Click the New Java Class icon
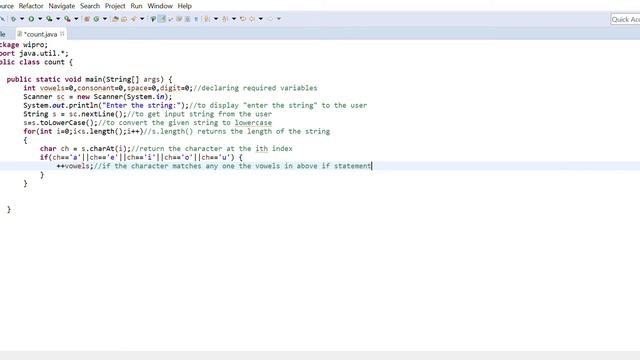The image size is (640, 360). (96, 19)
